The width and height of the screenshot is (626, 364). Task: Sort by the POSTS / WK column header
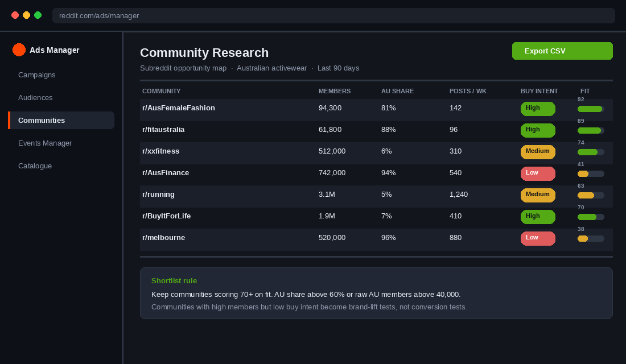pyautogui.click(x=468, y=91)
